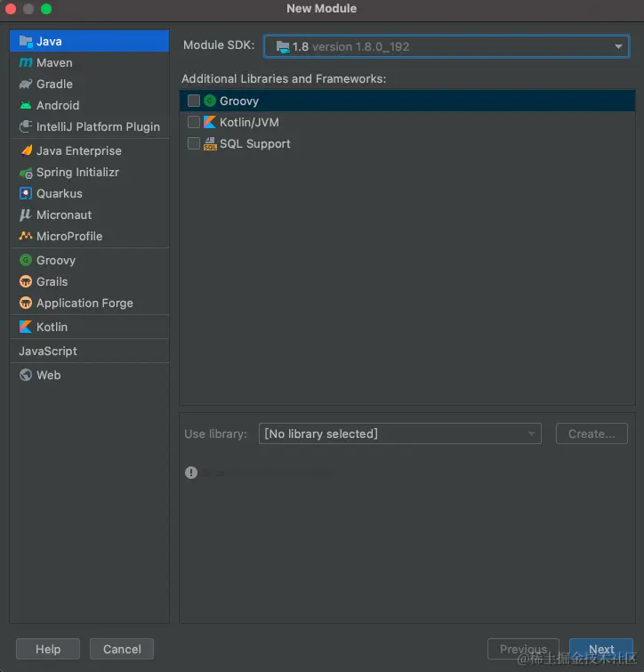Click the Application Forge icon
The image size is (644, 672).
(x=26, y=303)
